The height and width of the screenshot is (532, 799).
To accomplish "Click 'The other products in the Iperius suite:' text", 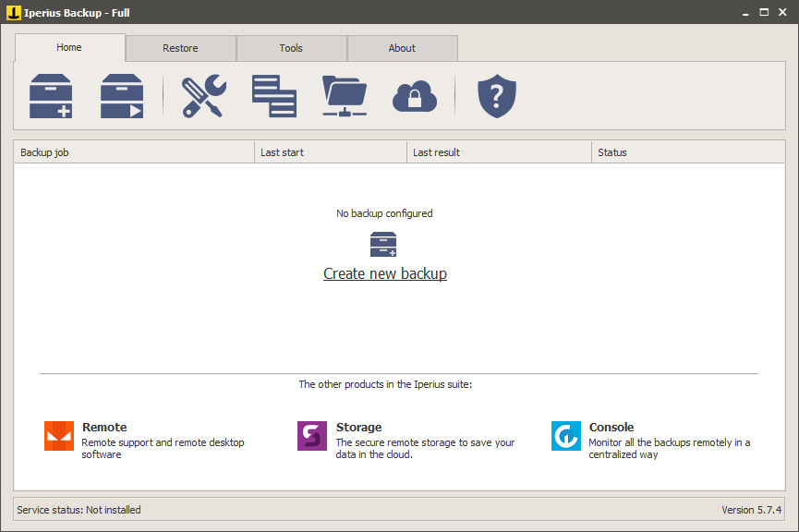I will point(385,384).
